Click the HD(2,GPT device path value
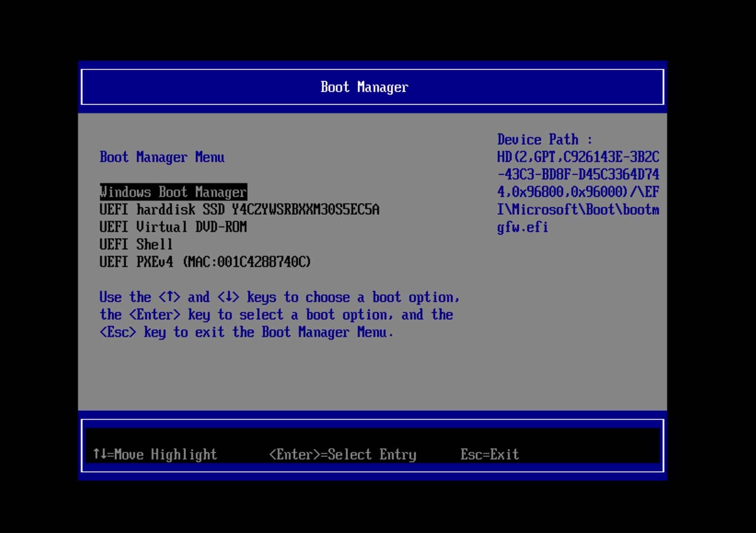 (578, 157)
